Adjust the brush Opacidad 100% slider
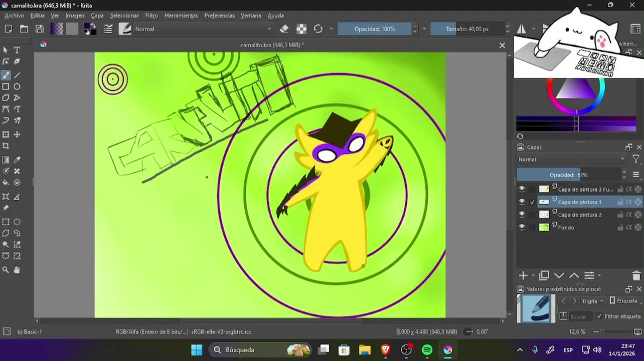The height and width of the screenshot is (361, 644). click(x=374, y=29)
